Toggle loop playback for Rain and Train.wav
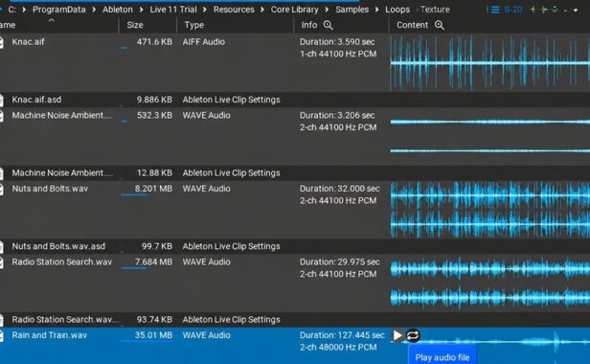Screen dimensions: 590x364 point(413,335)
